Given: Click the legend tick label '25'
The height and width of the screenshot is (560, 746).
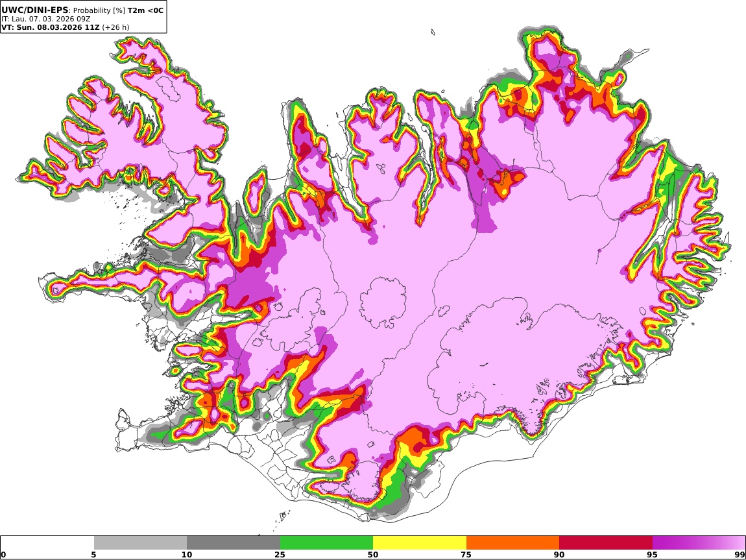Looking at the screenshot, I should click(280, 554).
